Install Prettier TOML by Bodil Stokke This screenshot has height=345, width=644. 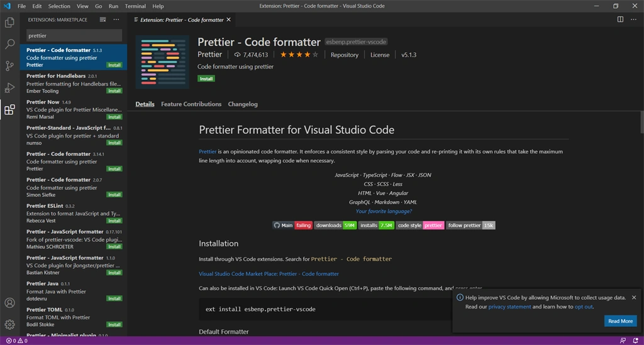pyautogui.click(x=114, y=324)
